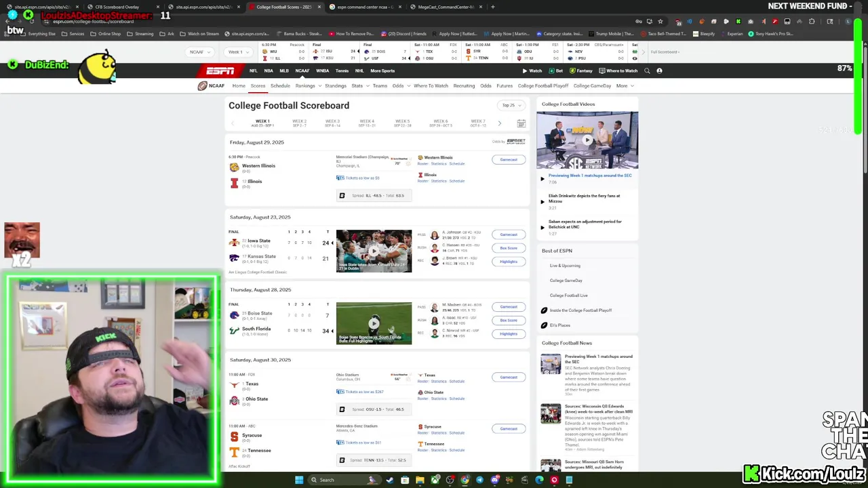Open Gamecast for Syracuse vs Tennessee
Screen dimensions: 868x488
(x=509, y=429)
